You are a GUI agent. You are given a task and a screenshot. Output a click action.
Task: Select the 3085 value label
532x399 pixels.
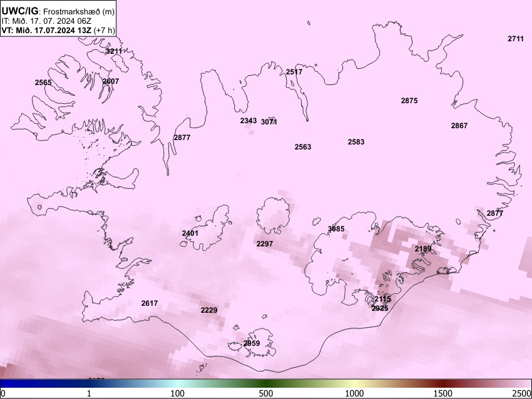tap(336, 229)
